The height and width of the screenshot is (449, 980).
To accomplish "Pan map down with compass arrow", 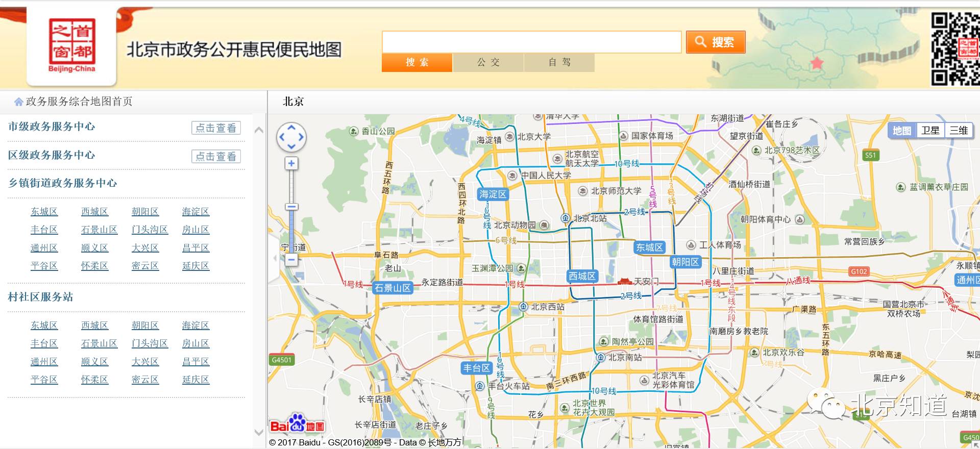I will click(291, 147).
